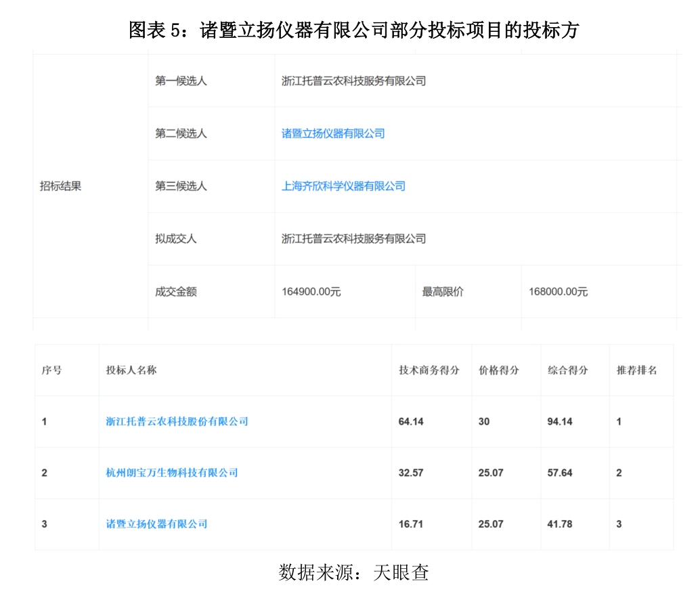Click the 推荐排名 column header
This screenshot has height=596, width=700.
coord(636,370)
